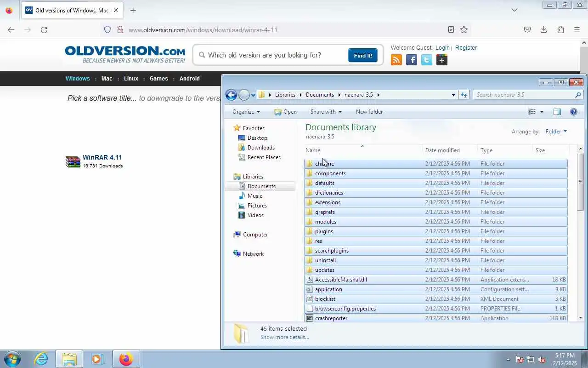Launch Internet Explorer from taskbar
This screenshot has height=368, width=588.
click(x=41, y=359)
